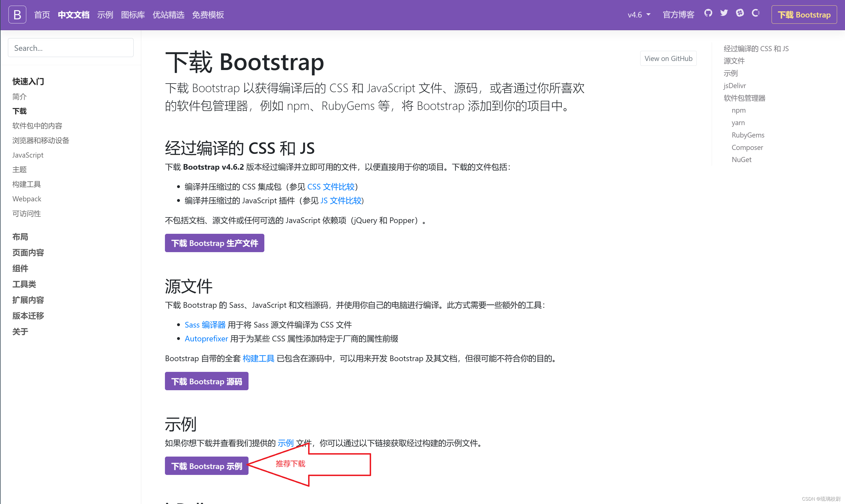Image resolution: width=845 pixels, height=504 pixels.
Task: Click the 下载 Bootstrap 生产文件 button
Action: point(214,243)
